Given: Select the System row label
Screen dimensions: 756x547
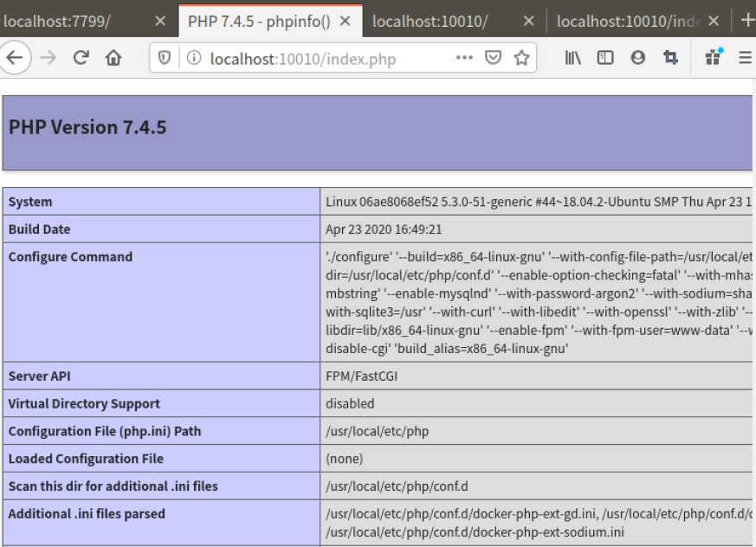Looking at the screenshot, I should 30,202.
